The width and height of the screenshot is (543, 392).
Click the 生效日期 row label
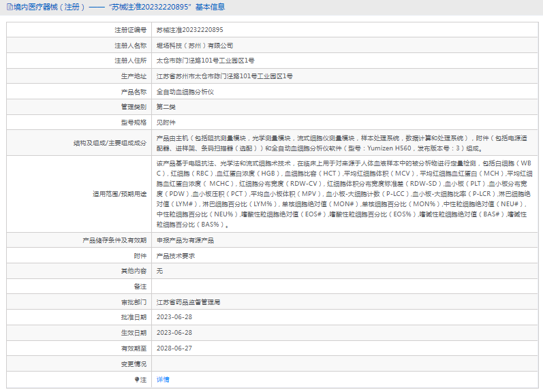click(134, 333)
